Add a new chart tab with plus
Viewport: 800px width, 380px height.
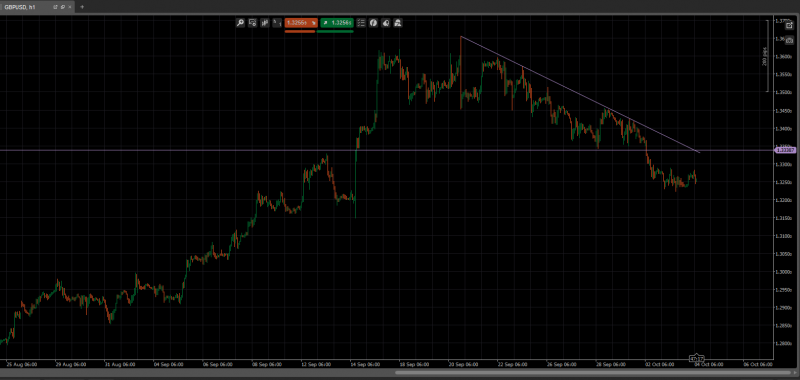82,7
